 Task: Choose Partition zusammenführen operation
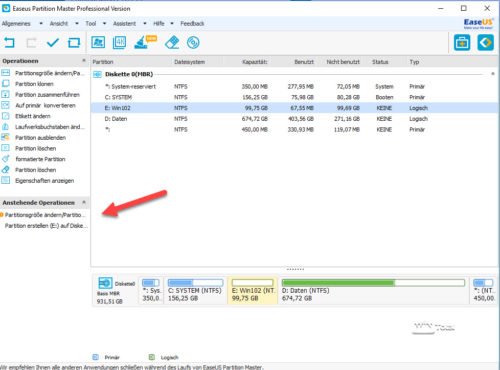click(47, 95)
